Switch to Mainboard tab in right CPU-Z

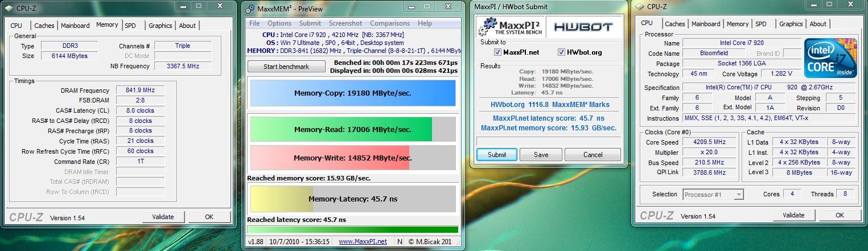click(x=706, y=24)
